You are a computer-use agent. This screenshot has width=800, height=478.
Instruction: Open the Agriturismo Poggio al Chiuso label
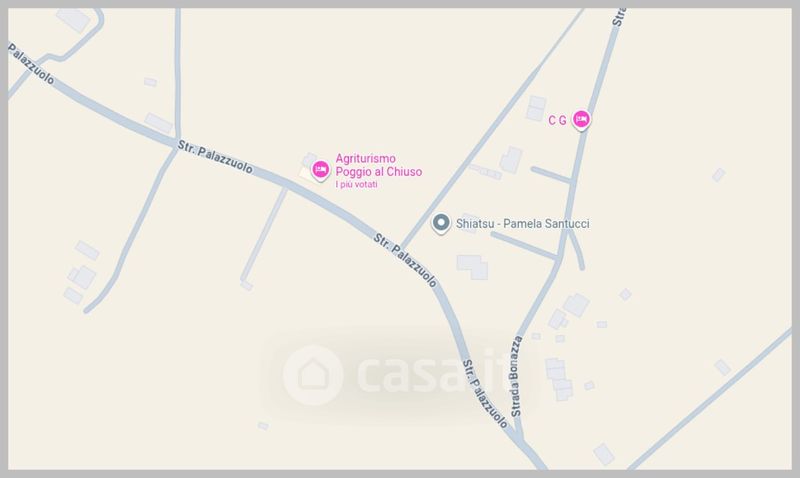pyautogui.click(x=379, y=165)
